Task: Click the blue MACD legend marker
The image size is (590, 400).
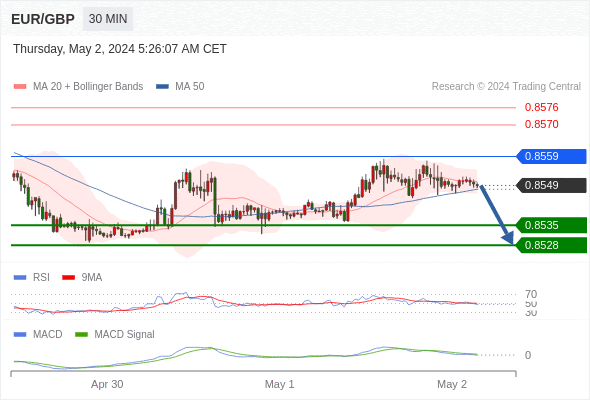Action: [x=20, y=335]
